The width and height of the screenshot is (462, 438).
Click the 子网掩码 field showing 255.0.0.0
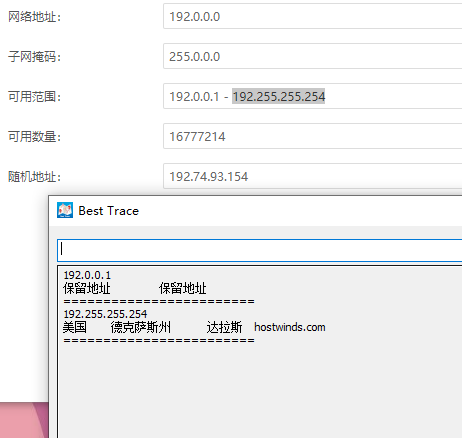(313, 56)
